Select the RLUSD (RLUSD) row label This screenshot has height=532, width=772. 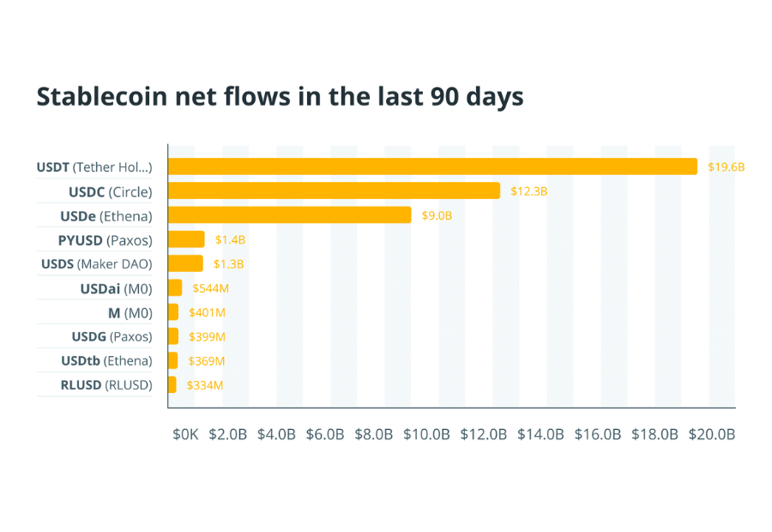click(x=106, y=385)
